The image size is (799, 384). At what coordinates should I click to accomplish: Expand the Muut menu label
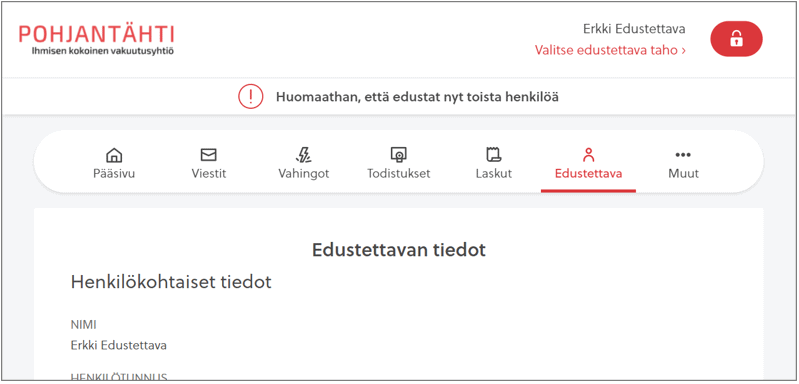point(683,174)
